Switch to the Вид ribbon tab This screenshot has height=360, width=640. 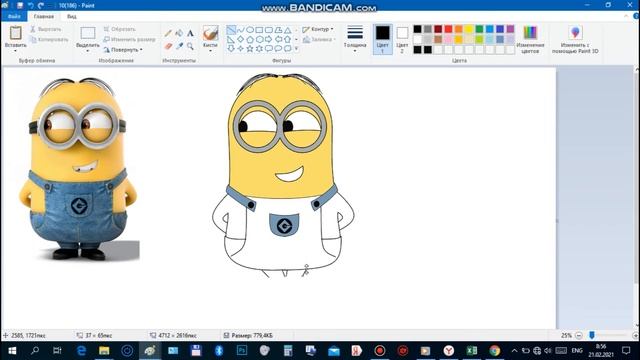pos(72,16)
